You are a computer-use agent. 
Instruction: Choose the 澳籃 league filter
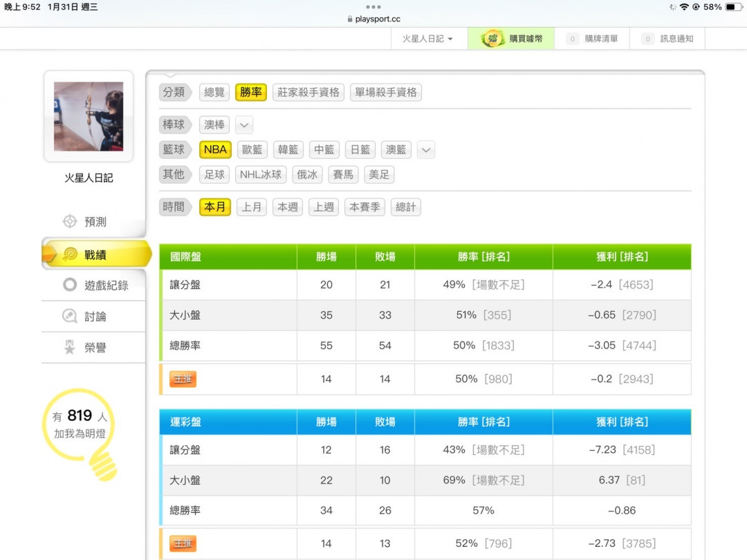396,149
